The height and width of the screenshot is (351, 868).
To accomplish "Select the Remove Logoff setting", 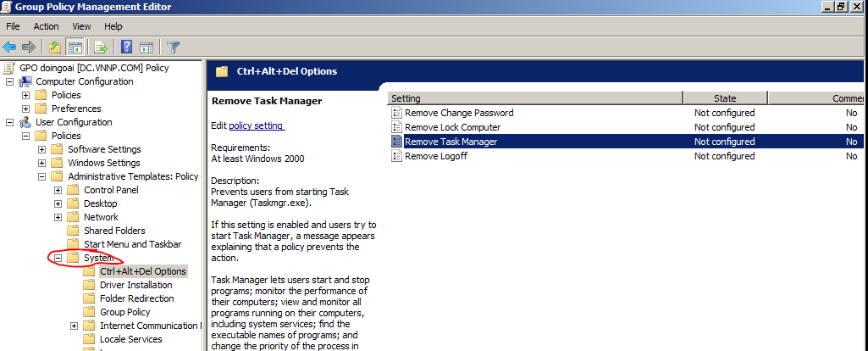I will click(436, 156).
